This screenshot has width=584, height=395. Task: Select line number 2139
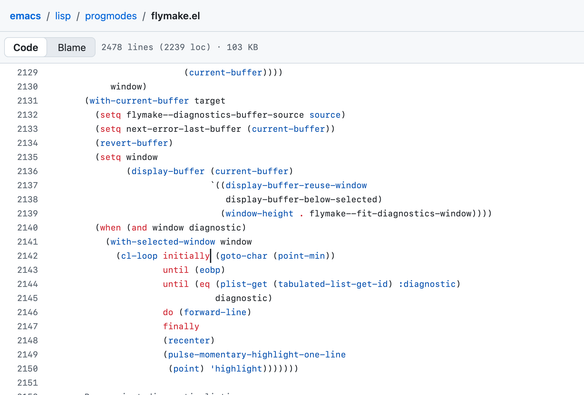pos(28,214)
